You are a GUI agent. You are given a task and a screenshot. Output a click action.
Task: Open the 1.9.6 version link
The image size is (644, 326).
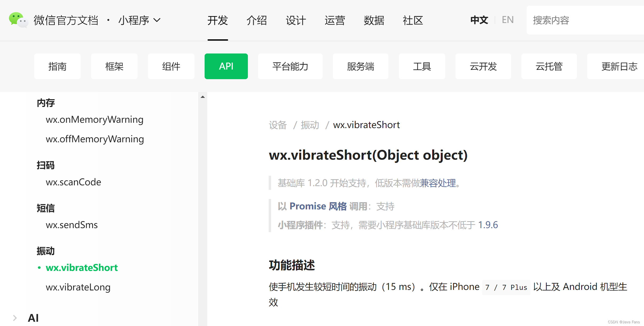[488, 225]
